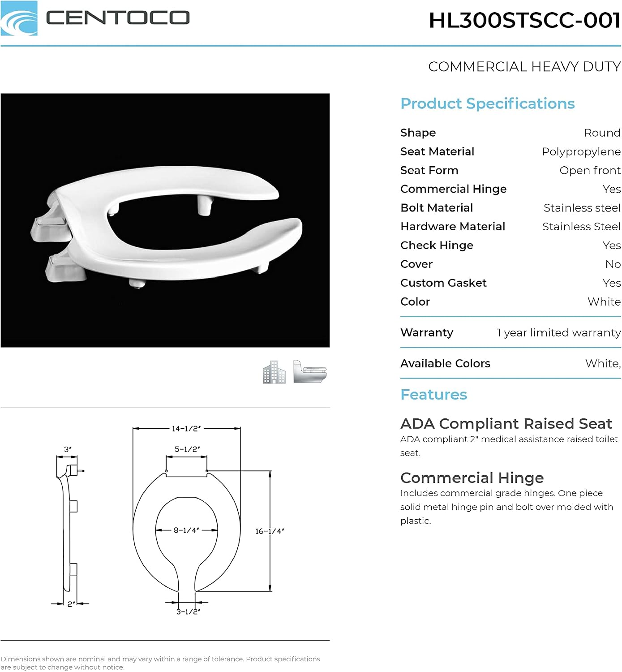Click the 8-1/4" inner opening dimension

186,530
